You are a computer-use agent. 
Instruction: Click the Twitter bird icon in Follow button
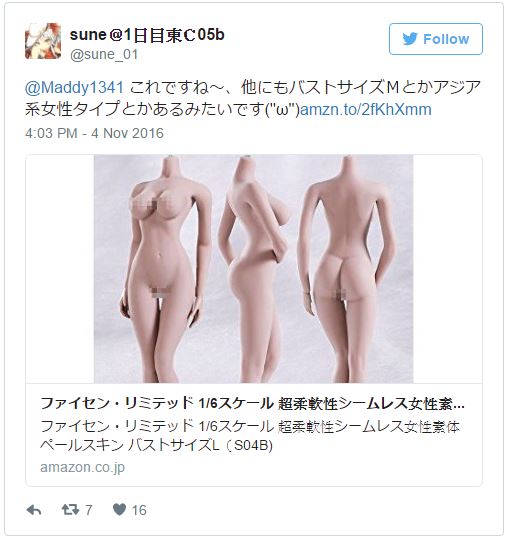coord(410,39)
